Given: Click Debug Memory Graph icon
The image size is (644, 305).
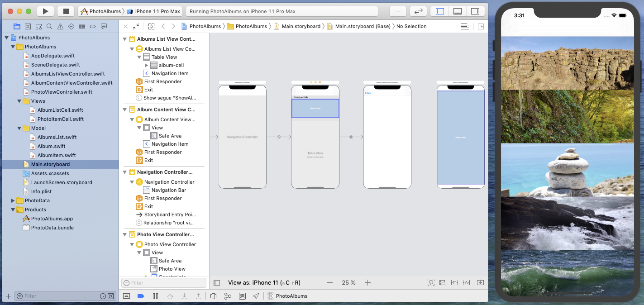Looking at the screenshot, I should click(228, 296).
